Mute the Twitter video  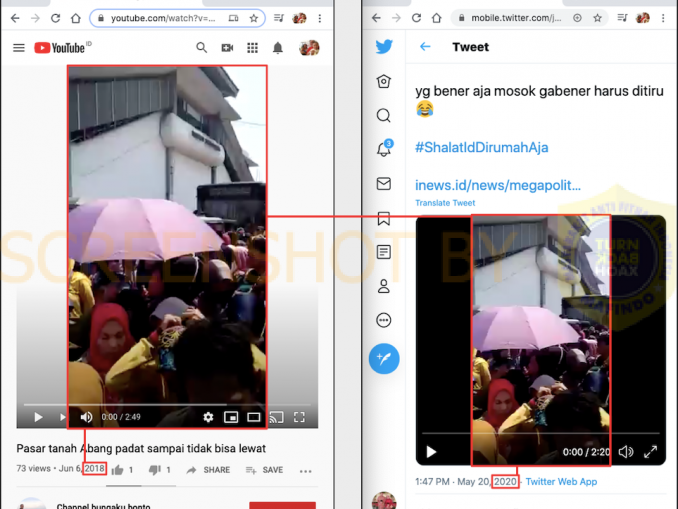(x=626, y=452)
